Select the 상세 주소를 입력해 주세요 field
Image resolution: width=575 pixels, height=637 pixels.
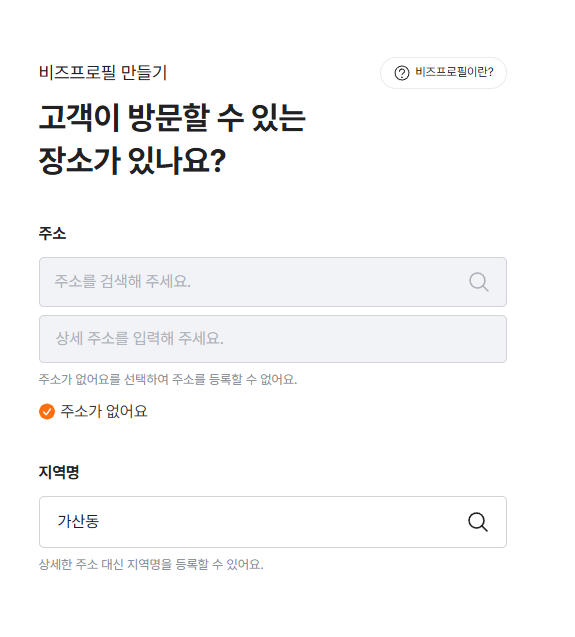point(273,339)
